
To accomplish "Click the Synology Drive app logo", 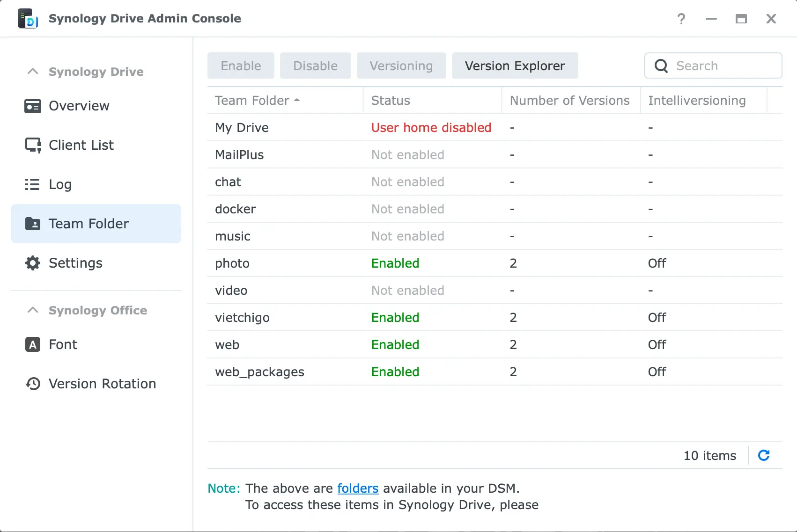I will 28,19.
